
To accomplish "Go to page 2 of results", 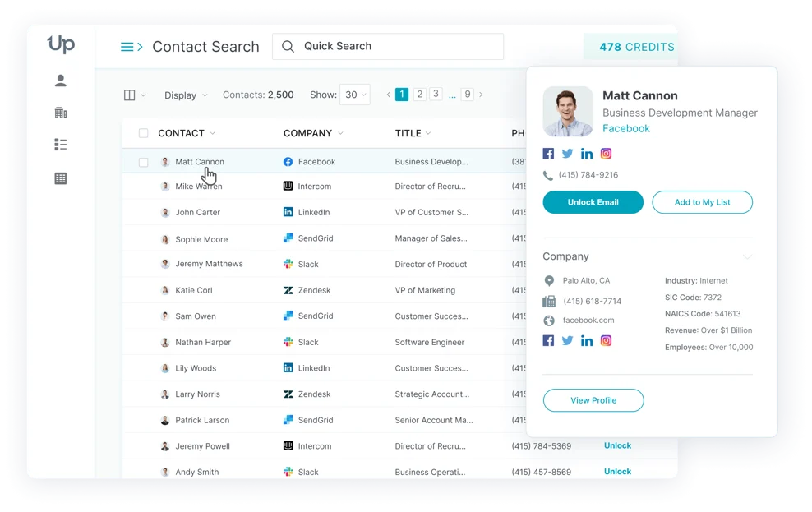I will [419, 95].
